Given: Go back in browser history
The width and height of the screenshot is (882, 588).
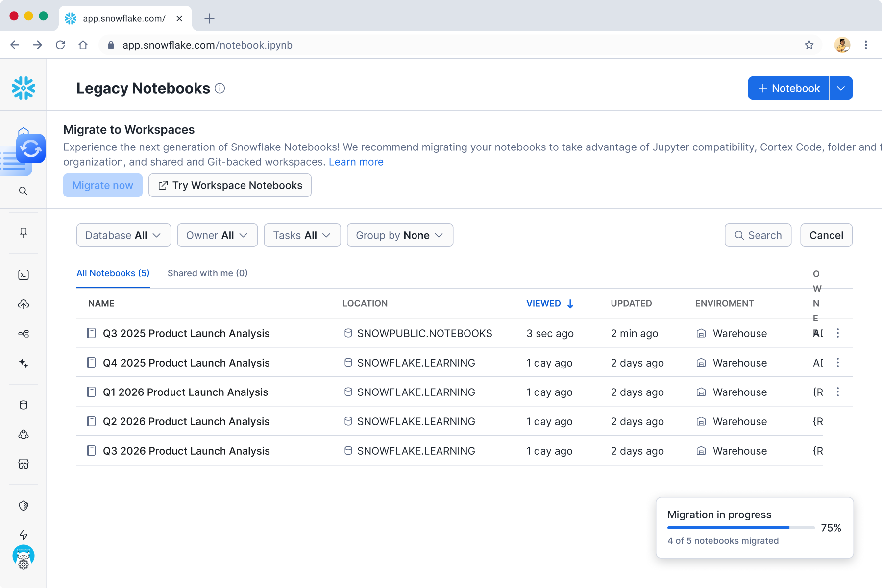Looking at the screenshot, I should [x=15, y=45].
